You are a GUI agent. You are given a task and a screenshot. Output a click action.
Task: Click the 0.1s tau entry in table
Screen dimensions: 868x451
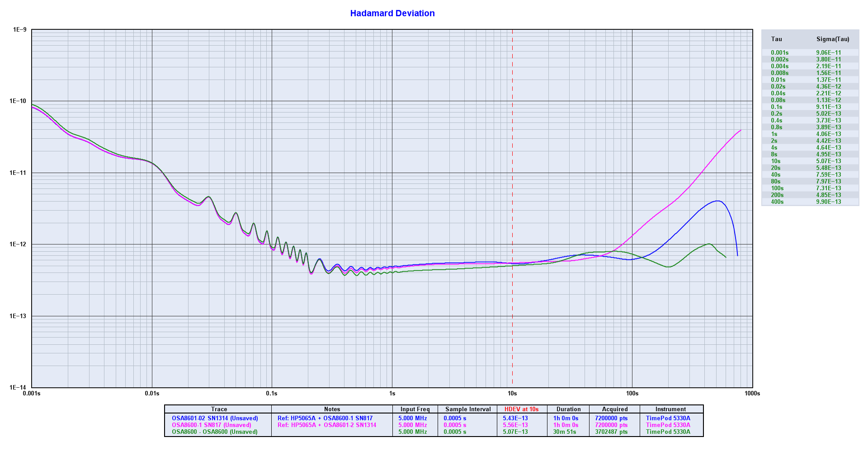coord(776,107)
